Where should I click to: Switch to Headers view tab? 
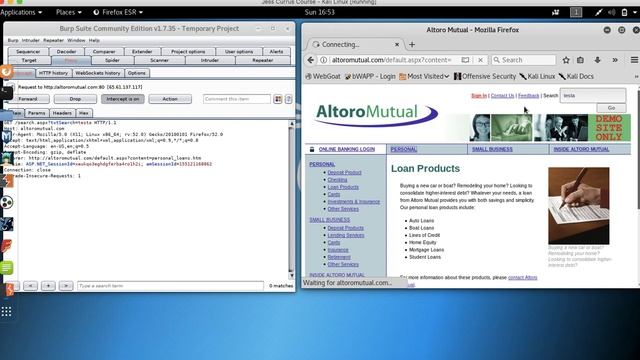62,113
